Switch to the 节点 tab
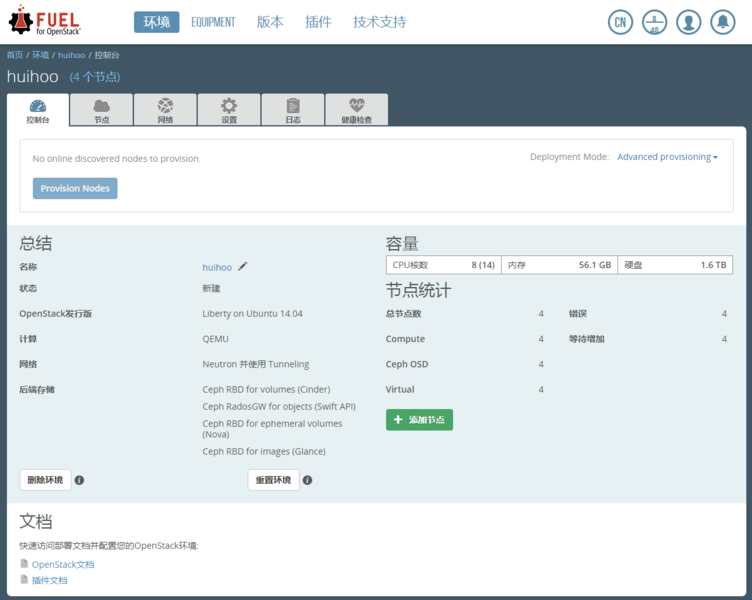 tap(101, 110)
